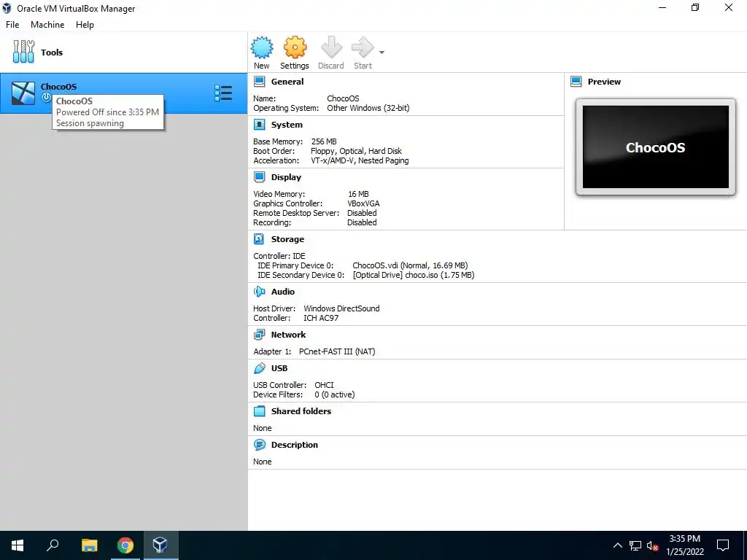This screenshot has height=560, width=747.
Task: Start the VM with the green arrow
Action: pos(363,47)
